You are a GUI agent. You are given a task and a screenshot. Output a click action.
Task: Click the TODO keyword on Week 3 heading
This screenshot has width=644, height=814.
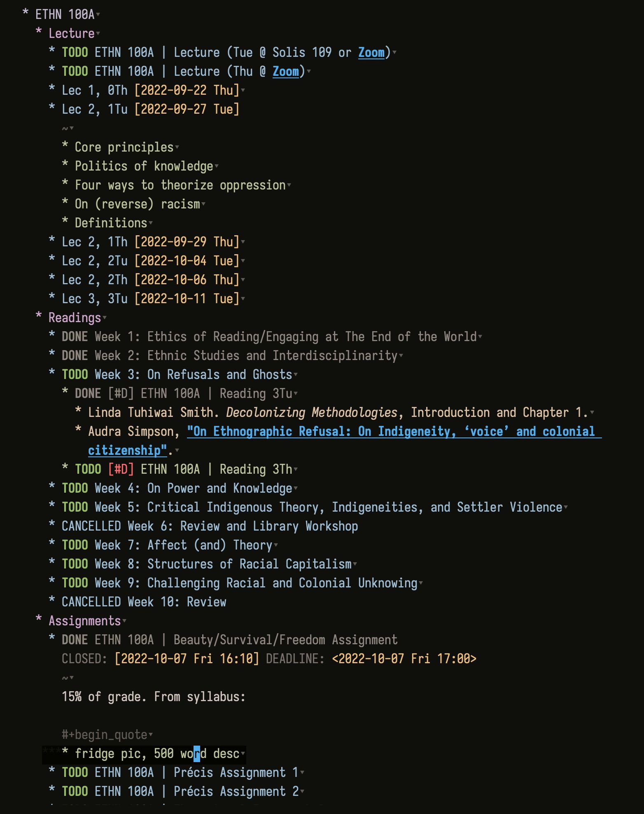pyautogui.click(x=75, y=374)
